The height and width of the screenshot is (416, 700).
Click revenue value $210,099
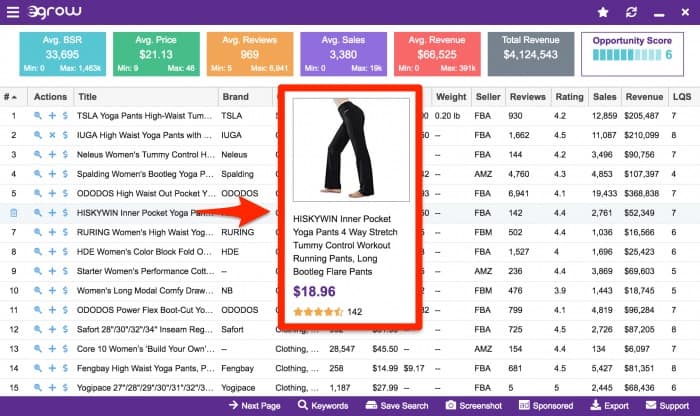[x=642, y=135]
